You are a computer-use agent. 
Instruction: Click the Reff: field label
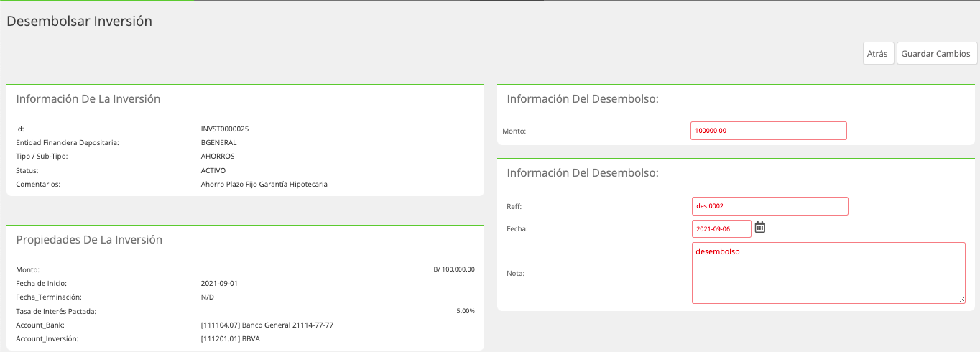514,207
